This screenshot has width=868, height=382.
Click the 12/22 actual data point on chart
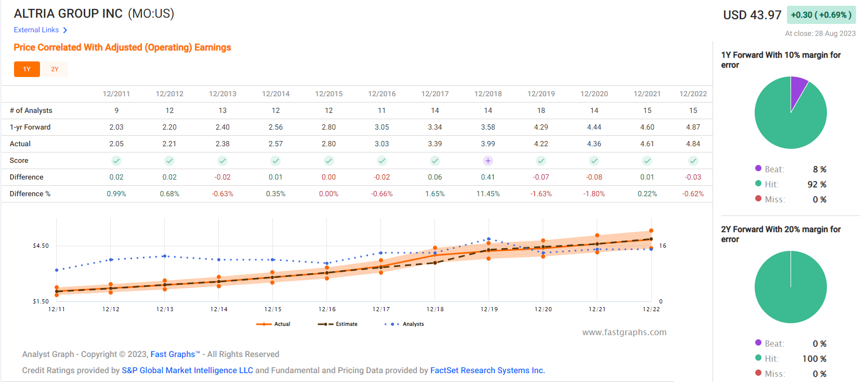[651, 239]
